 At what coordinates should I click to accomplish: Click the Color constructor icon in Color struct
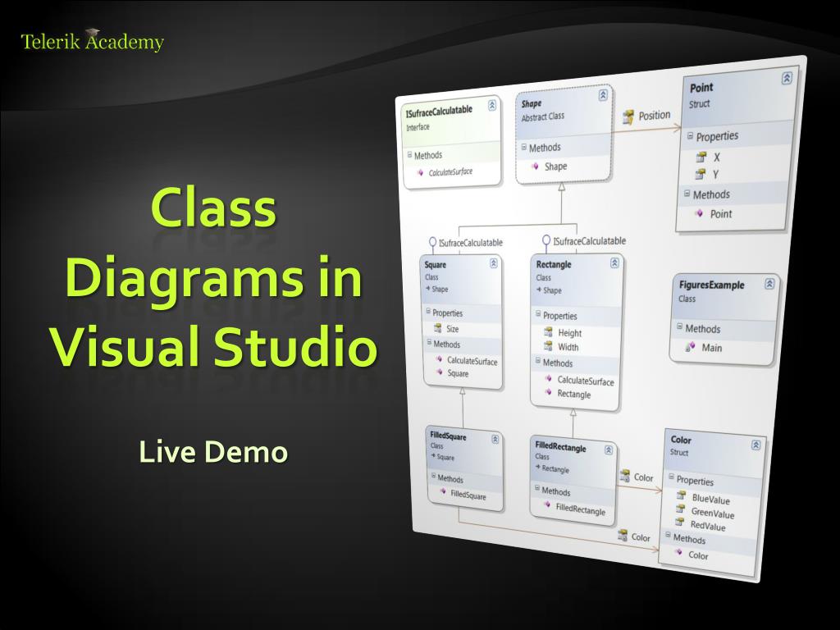click(680, 554)
